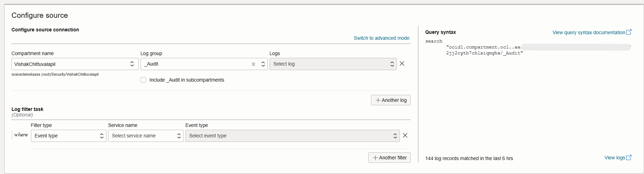Open the Compartment name dropdown
644x174 pixels.
point(75,64)
